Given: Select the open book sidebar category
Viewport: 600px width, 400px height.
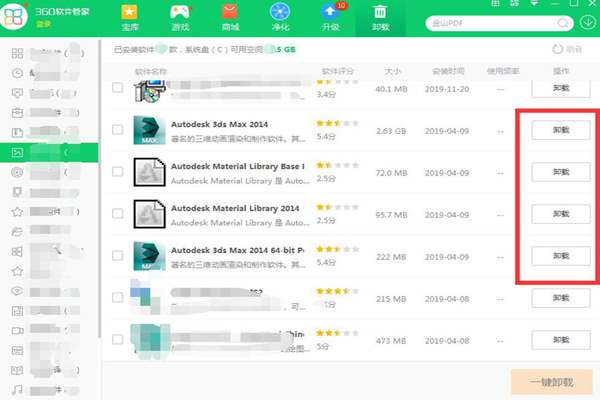Looking at the screenshot, I should (x=17, y=370).
